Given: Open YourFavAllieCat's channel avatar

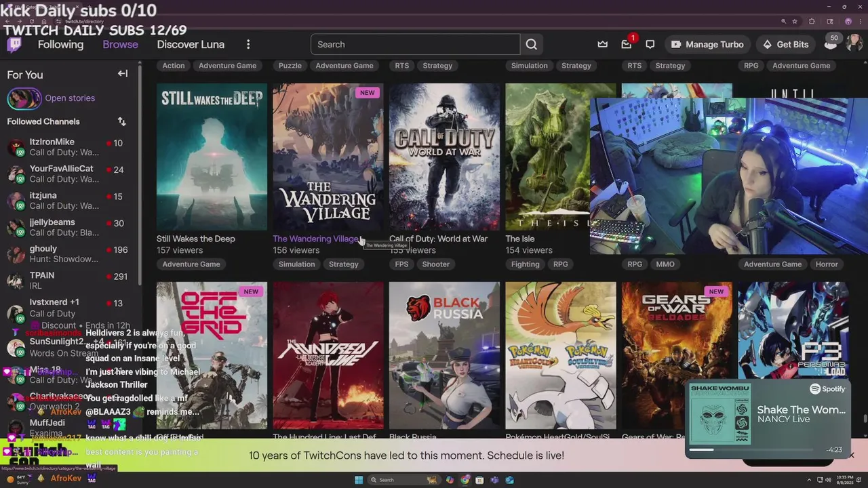Looking at the screenshot, I should [16, 174].
